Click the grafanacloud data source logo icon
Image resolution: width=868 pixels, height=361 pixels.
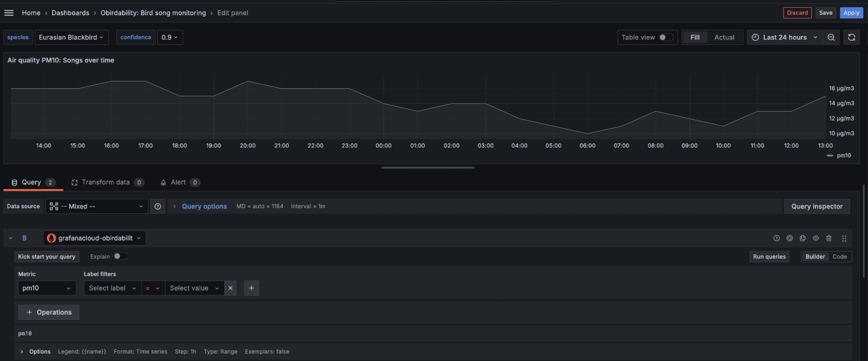(51, 238)
